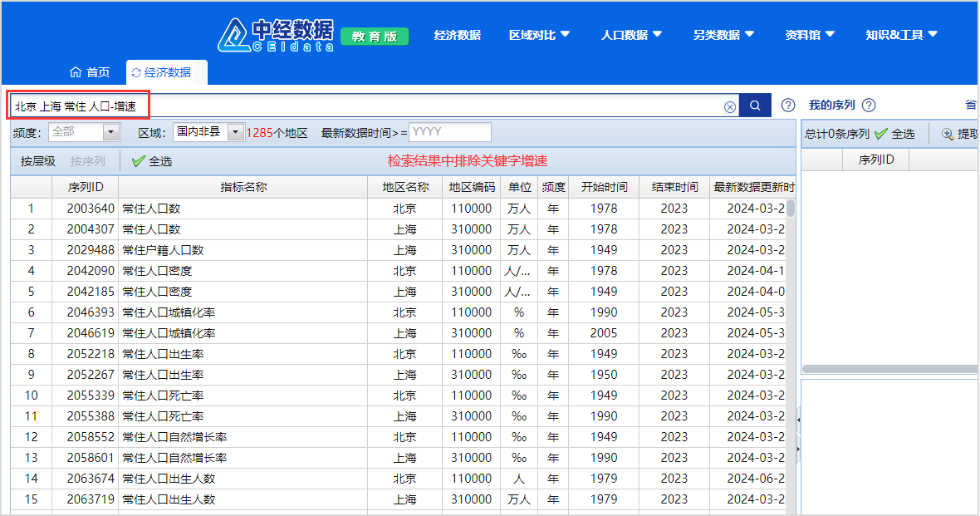
Task: Click horizontal scrollbar in 我的序列 panel
Action: (889, 369)
